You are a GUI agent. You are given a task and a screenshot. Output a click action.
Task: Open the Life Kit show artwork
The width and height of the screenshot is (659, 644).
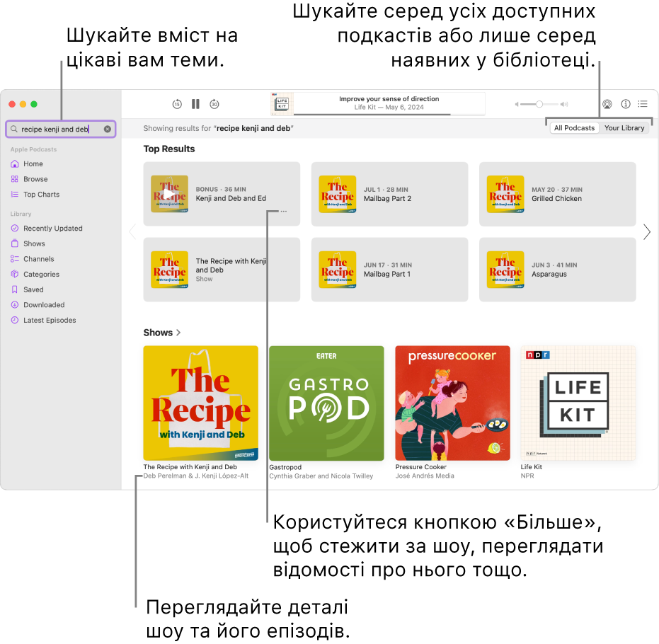(x=578, y=403)
